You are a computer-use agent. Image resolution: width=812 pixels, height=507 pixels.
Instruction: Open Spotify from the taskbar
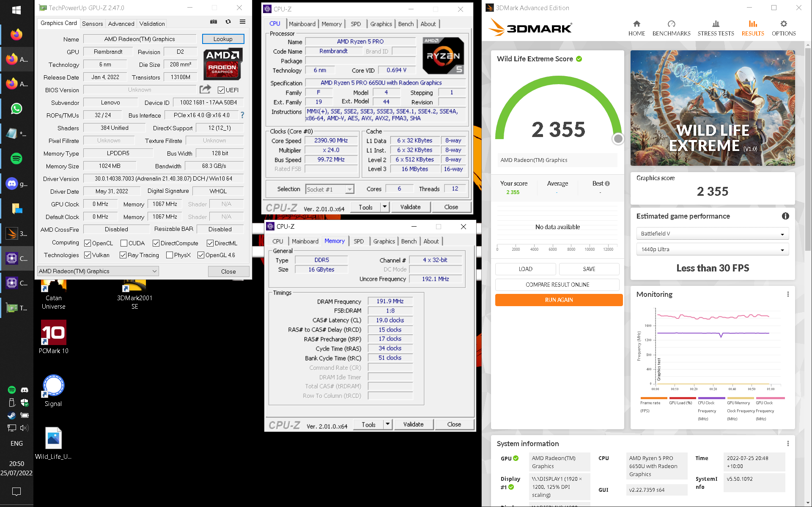click(x=16, y=159)
